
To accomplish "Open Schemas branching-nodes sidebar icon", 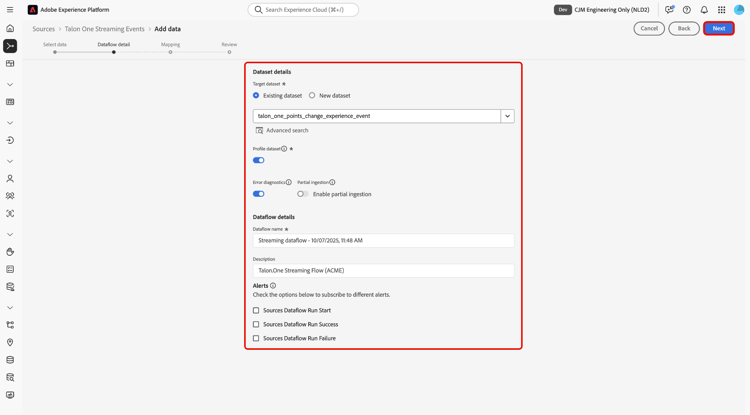I will 10,325.
